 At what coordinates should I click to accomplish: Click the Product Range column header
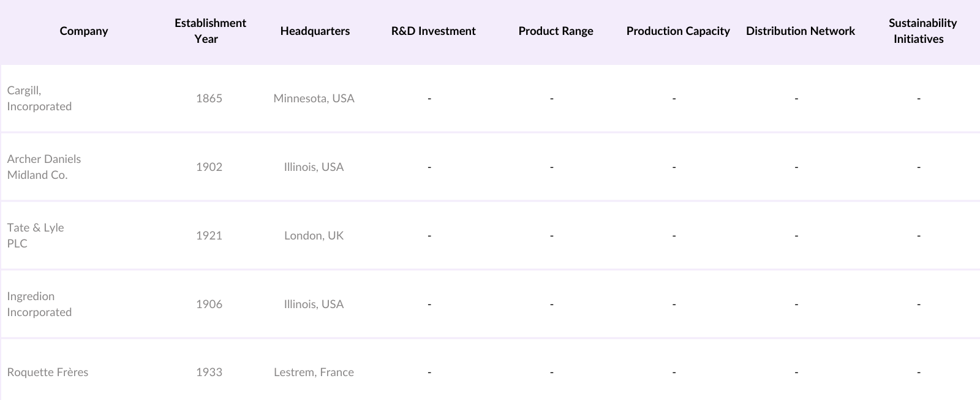[556, 31]
